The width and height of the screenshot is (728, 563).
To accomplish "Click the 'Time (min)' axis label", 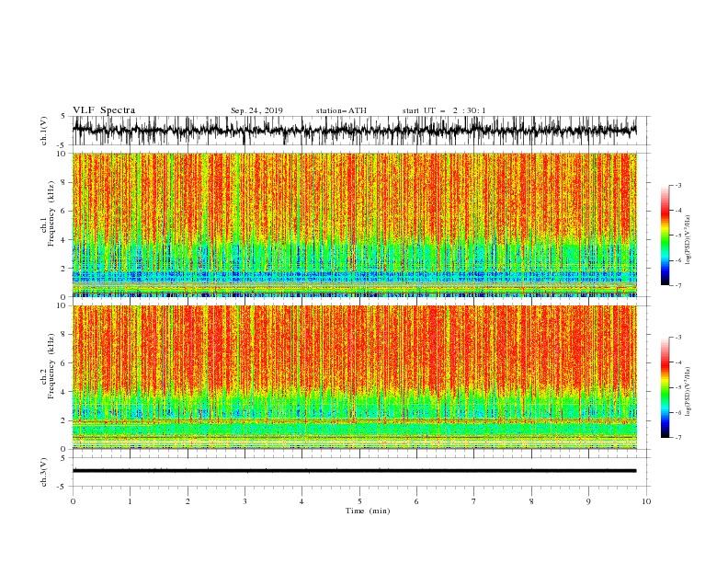I will pyautogui.click(x=368, y=511).
